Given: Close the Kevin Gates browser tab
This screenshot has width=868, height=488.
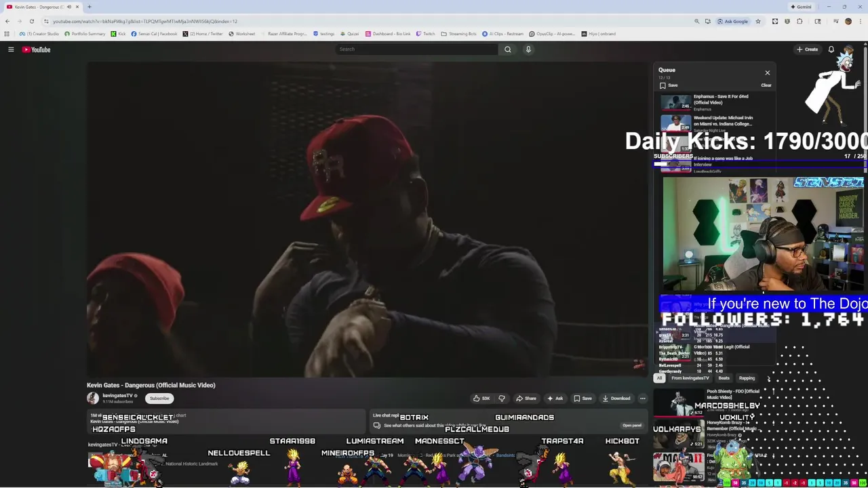Looking at the screenshot, I should pos(77,7).
